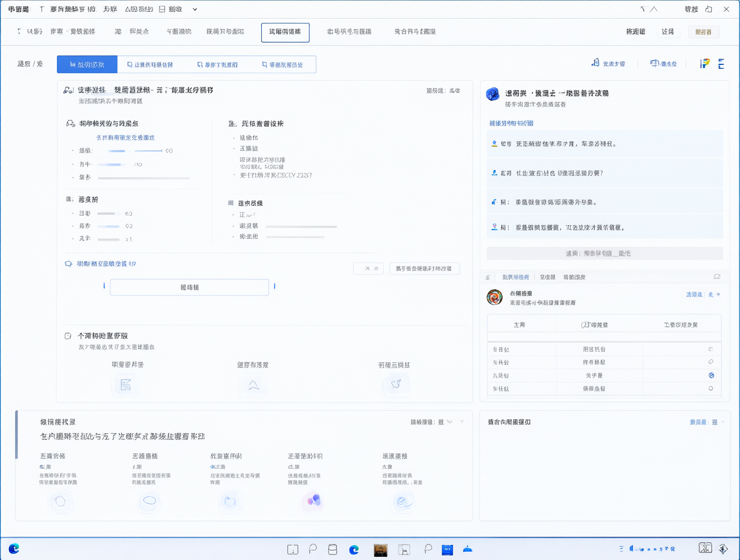Select the third row with the thumbs icon
This screenshot has height=560, width=740.
click(x=604, y=202)
